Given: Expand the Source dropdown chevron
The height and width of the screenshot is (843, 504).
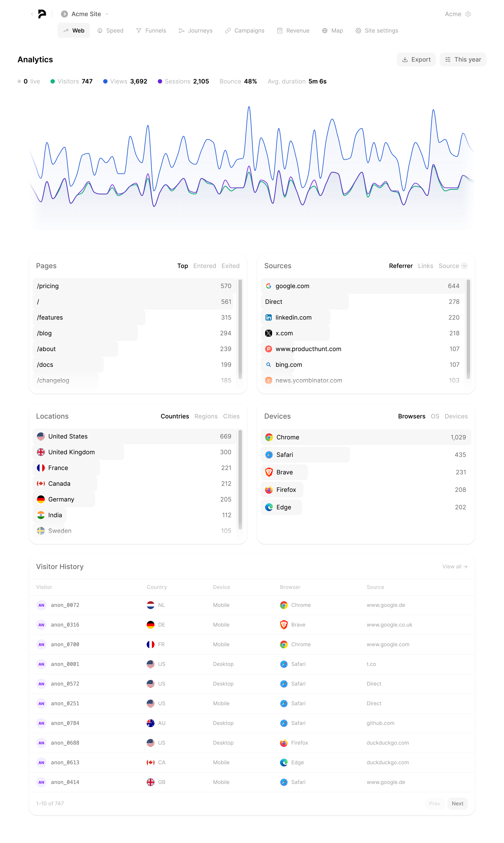Looking at the screenshot, I should (x=464, y=266).
